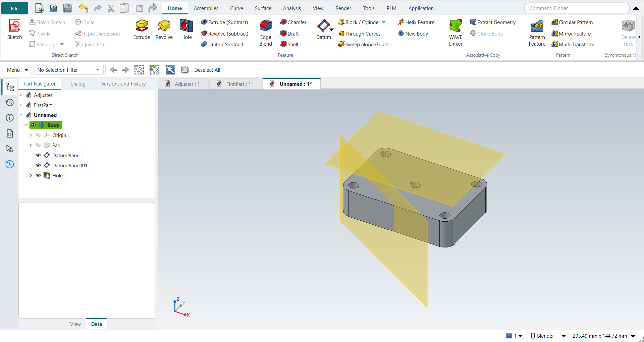Open the Blender navigation style selector
This screenshot has width=644, height=342.
click(x=548, y=336)
